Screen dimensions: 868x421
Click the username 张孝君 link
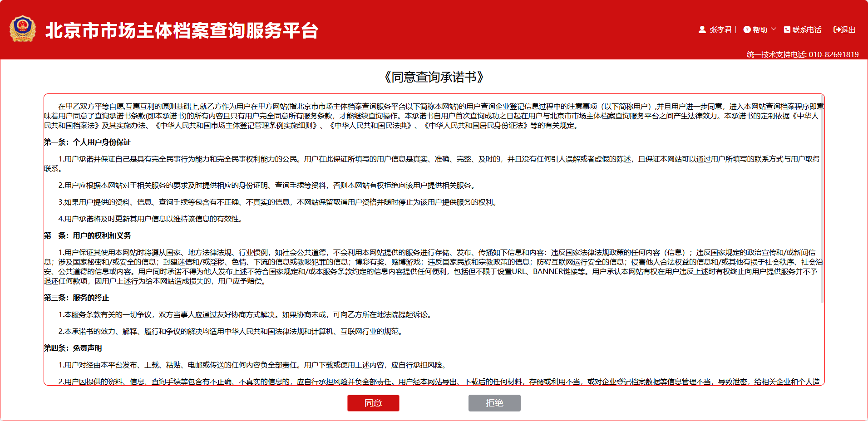click(x=721, y=29)
